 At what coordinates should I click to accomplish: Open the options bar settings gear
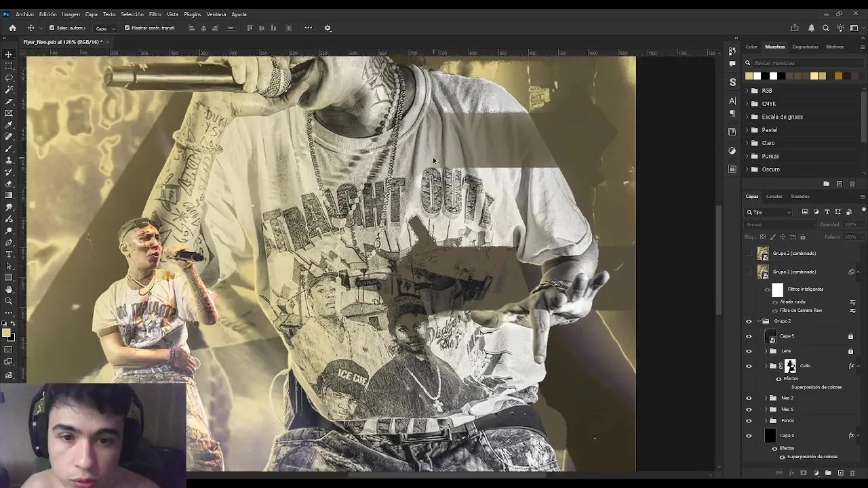328,28
